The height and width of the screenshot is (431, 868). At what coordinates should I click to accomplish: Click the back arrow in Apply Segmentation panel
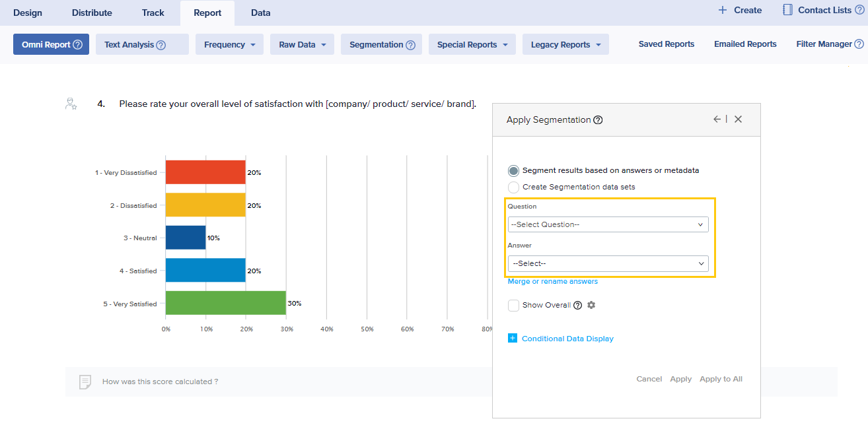tap(717, 119)
